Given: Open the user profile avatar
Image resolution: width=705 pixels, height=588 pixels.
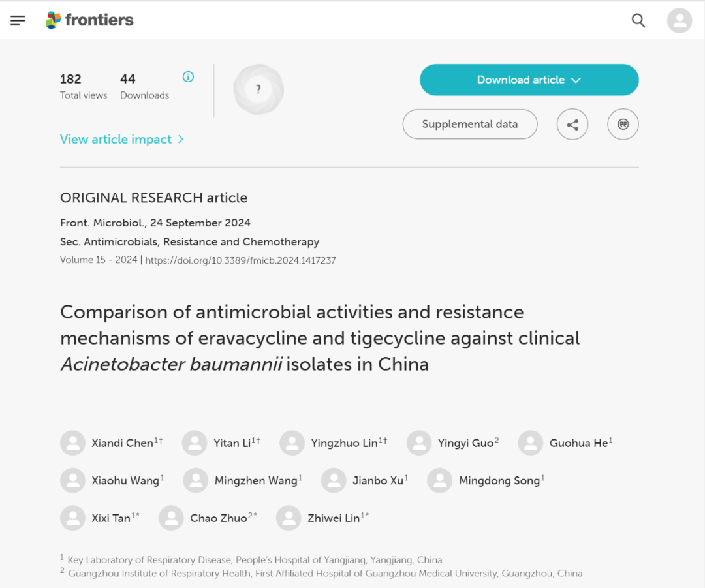Looking at the screenshot, I should [680, 20].
